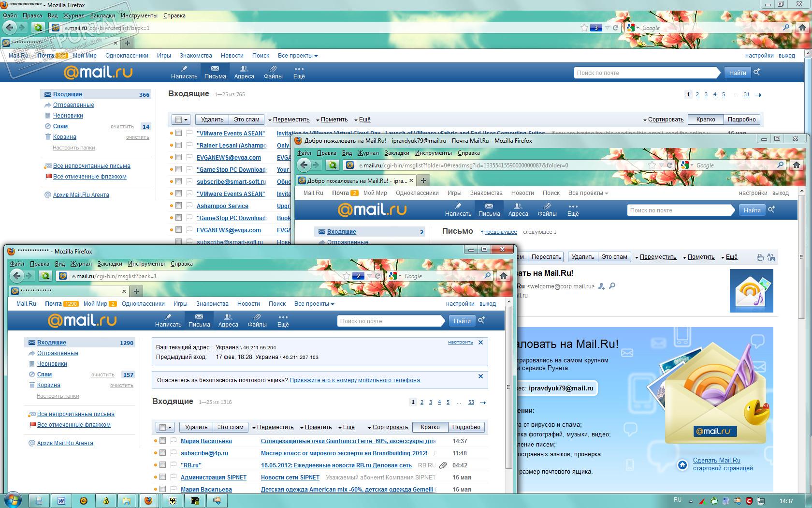Open Firefox from the taskbar
This screenshot has width=812, height=508.
[x=148, y=501]
